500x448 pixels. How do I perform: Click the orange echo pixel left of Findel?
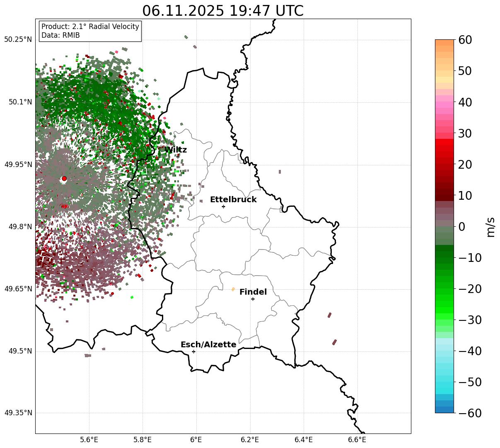[x=233, y=289]
